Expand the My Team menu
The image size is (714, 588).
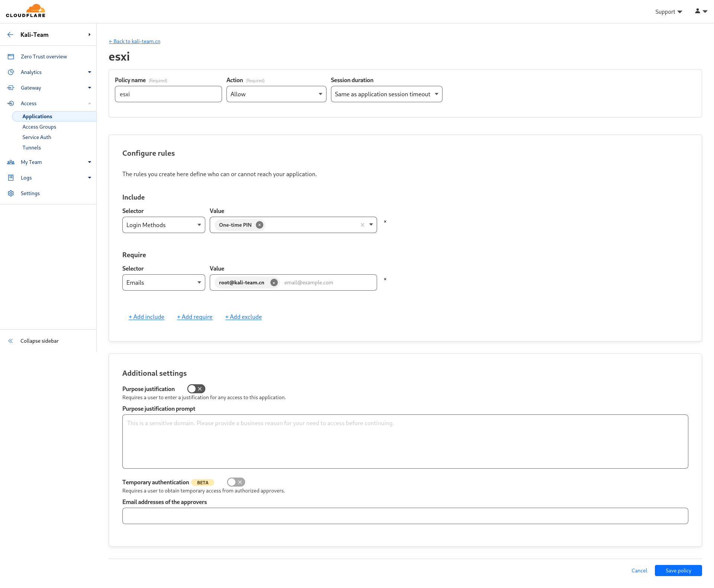click(90, 162)
